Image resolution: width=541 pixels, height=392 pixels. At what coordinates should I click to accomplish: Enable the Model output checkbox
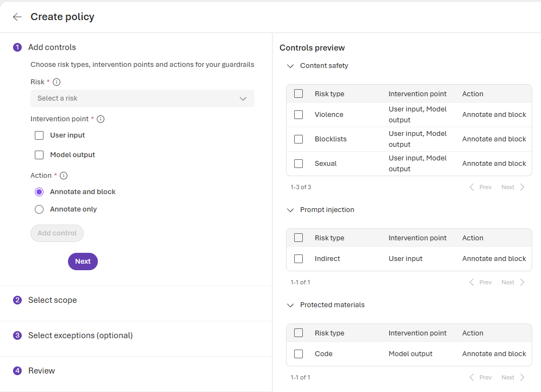point(39,155)
